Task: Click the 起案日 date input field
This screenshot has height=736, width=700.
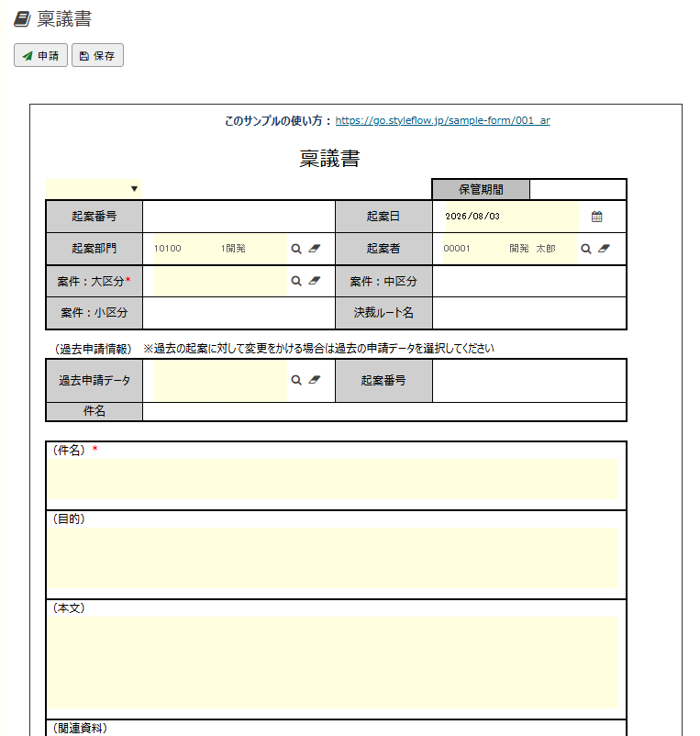Action: 512,217
